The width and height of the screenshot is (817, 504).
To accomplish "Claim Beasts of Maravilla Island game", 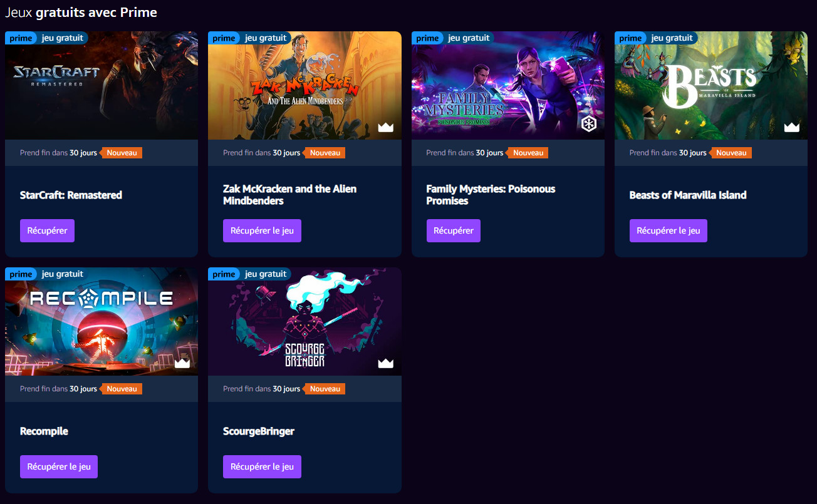I will [669, 230].
